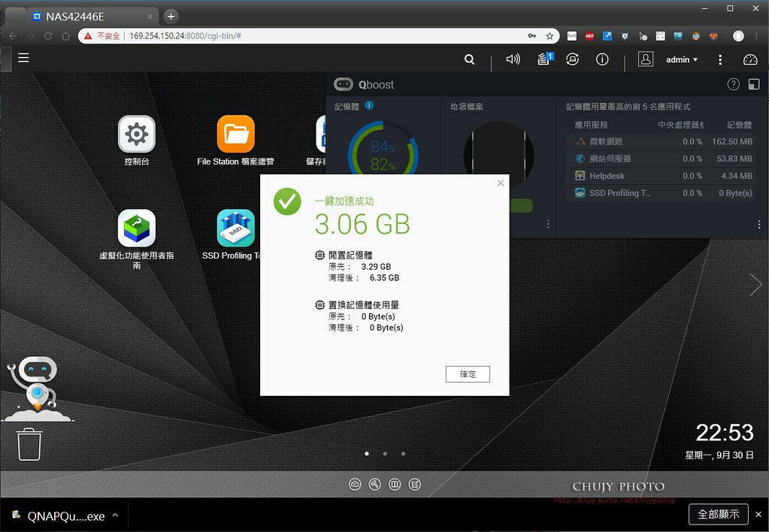Open event notifications info icon in QTS toolbar

click(x=602, y=59)
